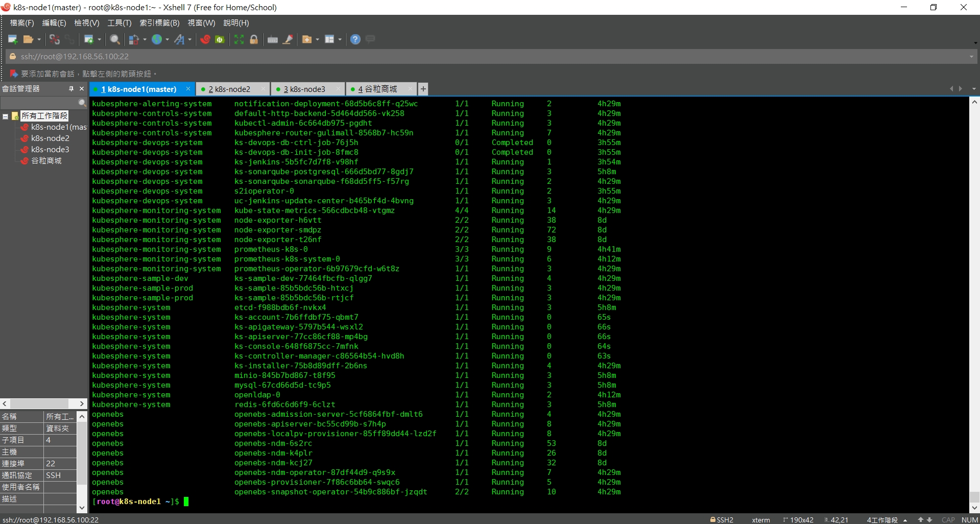Click the lock screen padlock icon

253,39
